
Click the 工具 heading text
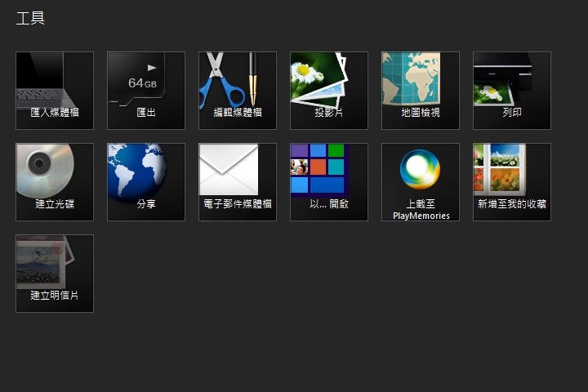click(x=30, y=18)
